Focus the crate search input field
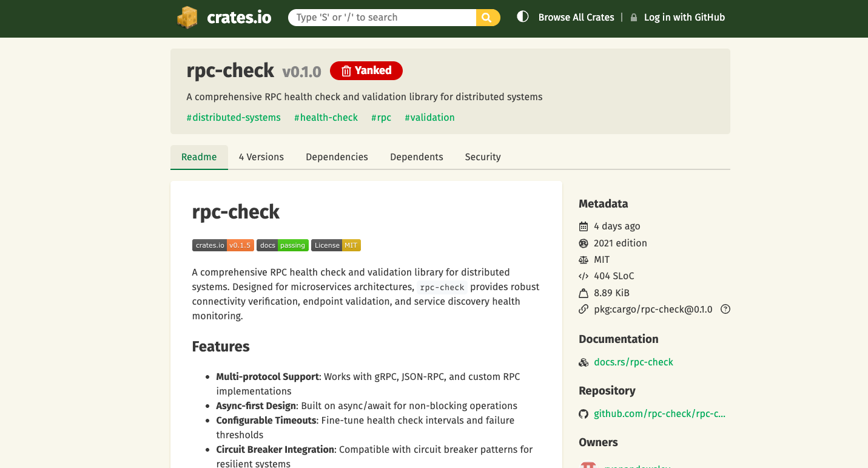The width and height of the screenshot is (868, 468). tap(382, 18)
